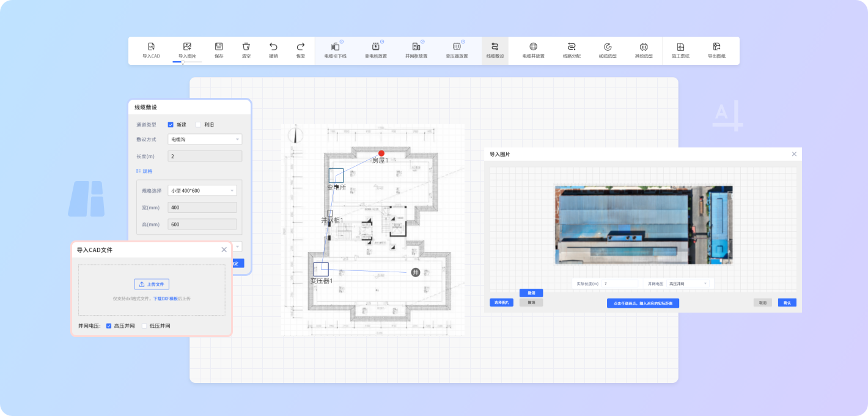Click 确认 in the import image dialog
The image size is (868, 416).
[787, 303]
